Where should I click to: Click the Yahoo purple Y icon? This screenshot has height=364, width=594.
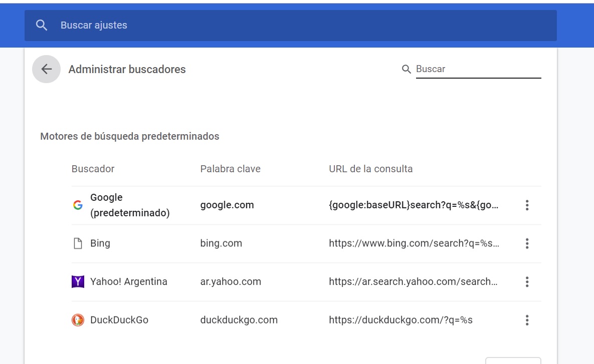78,281
